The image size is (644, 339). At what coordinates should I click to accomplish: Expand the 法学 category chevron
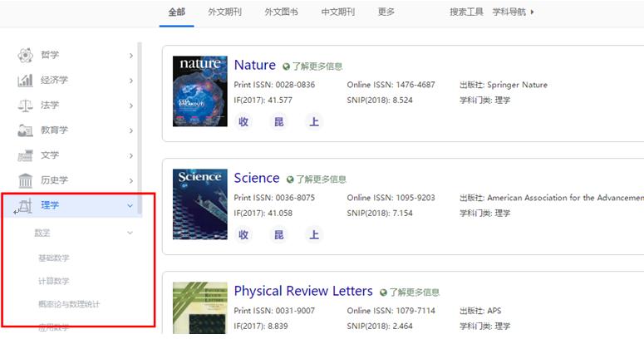(x=131, y=106)
